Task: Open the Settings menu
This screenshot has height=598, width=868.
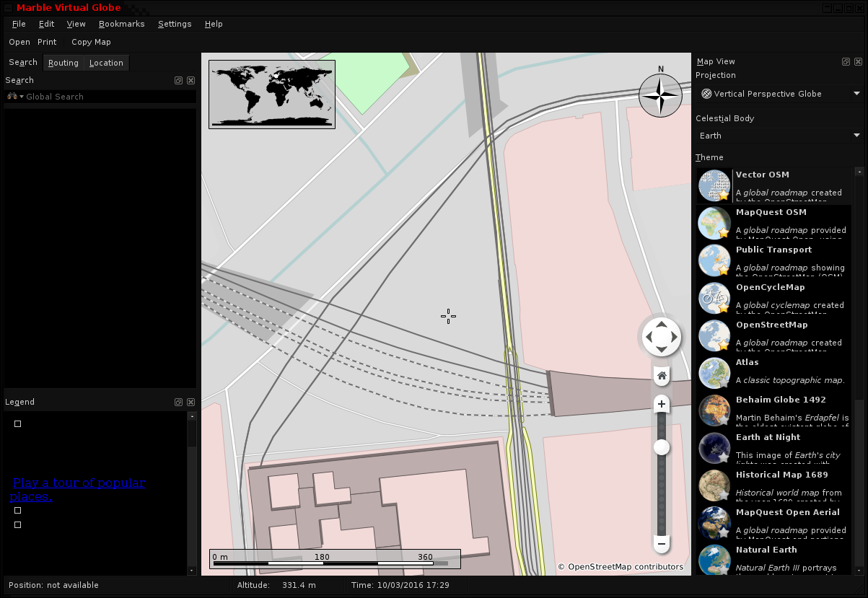Action: point(175,24)
